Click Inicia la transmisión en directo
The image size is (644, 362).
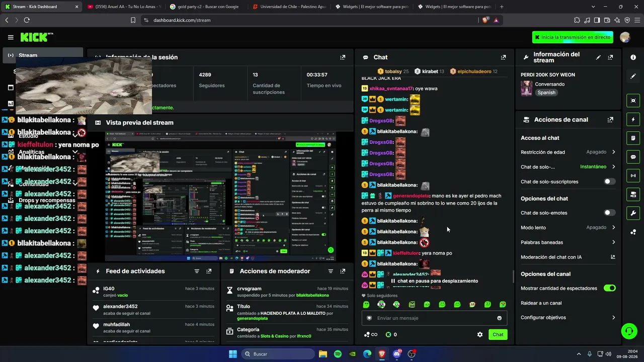tap(573, 37)
